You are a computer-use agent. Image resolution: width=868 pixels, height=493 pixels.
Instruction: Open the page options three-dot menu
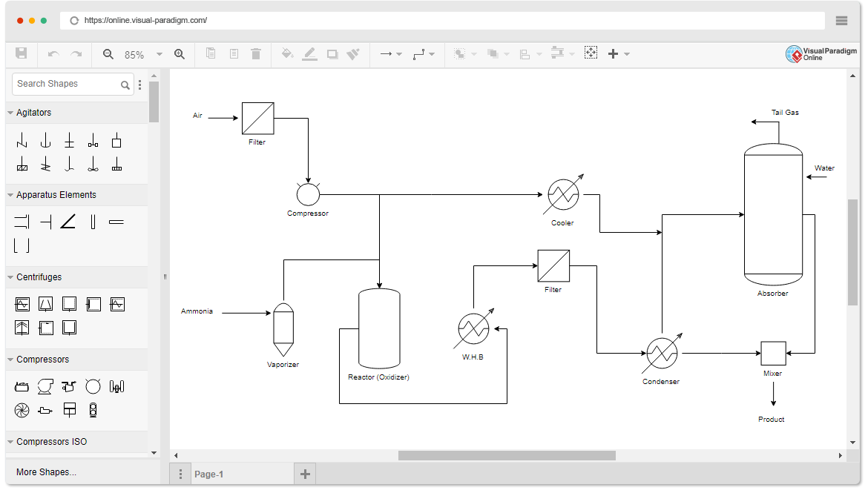click(x=180, y=474)
